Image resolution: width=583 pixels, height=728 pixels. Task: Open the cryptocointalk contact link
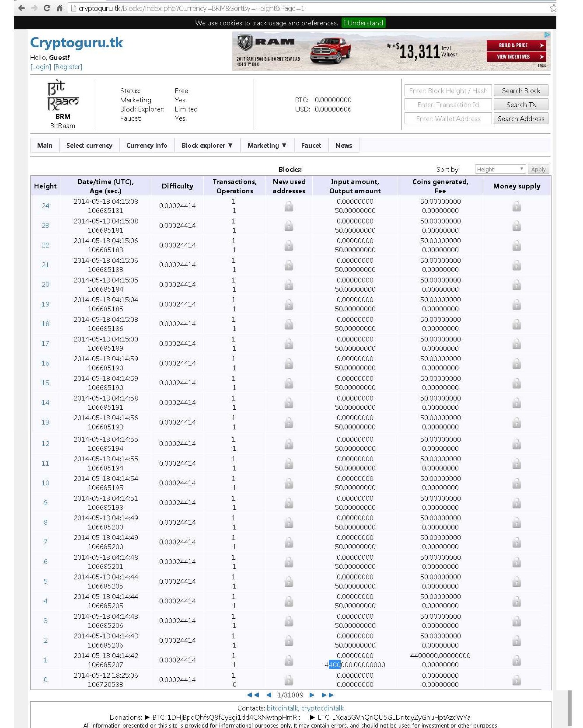tap(322, 708)
